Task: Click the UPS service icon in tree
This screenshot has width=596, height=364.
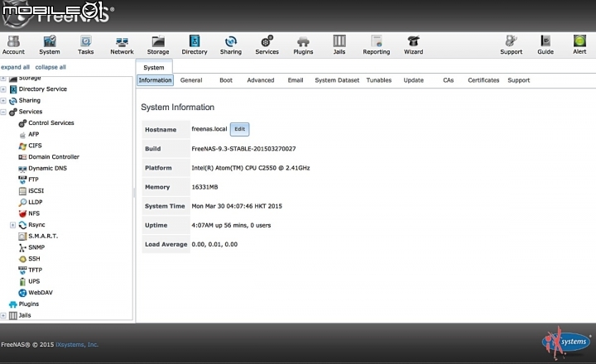Action: [x=22, y=281]
